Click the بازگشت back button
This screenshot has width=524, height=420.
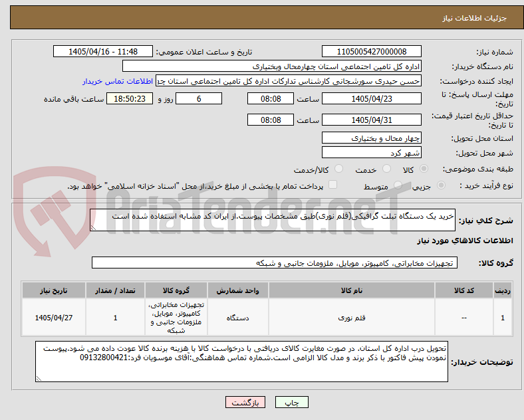tap(245, 402)
